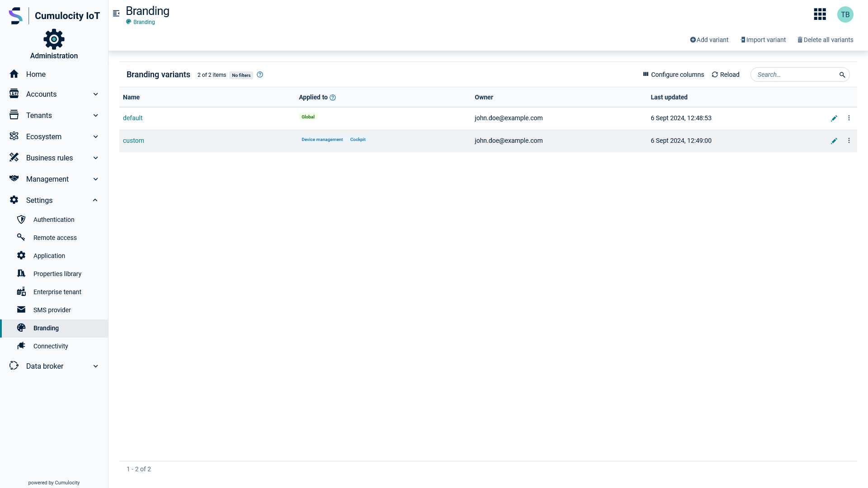Click the SMS provider envelope icon
This screenshot has height=488, width=868.
pos(21,310)
